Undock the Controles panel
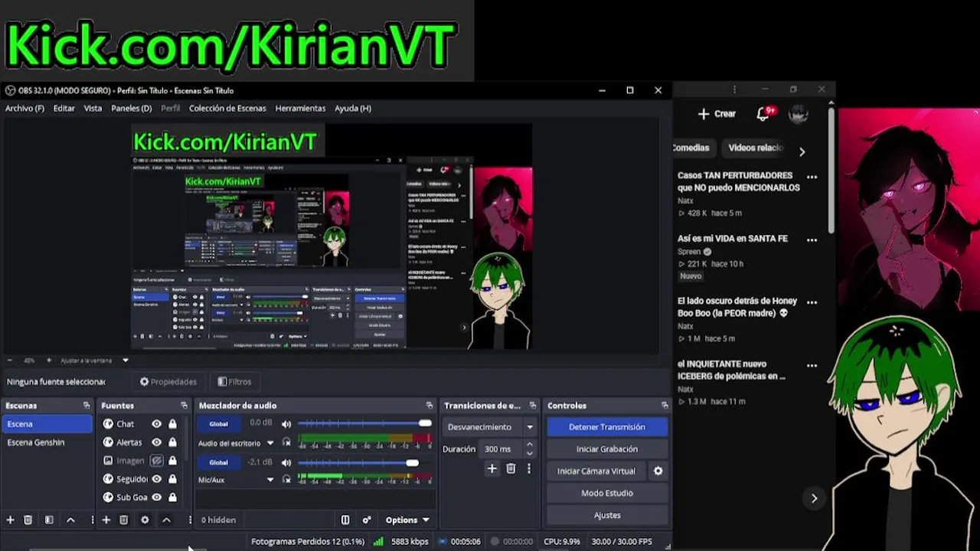The width and height of the screenshot is (980, 551). [x=664, y=406]
